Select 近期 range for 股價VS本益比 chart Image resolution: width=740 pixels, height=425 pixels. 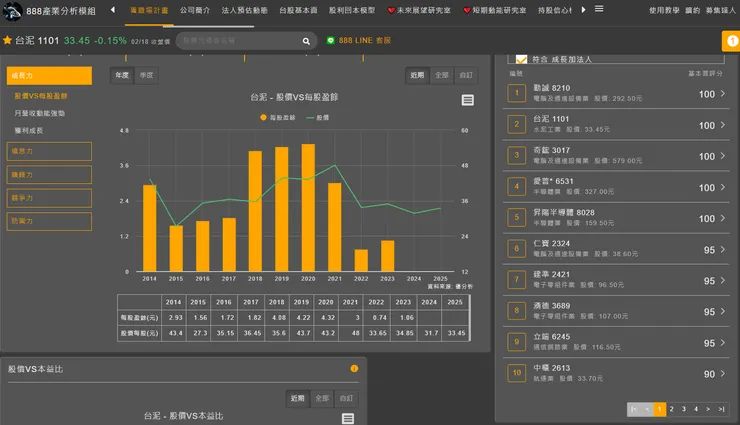coord(298,399)
